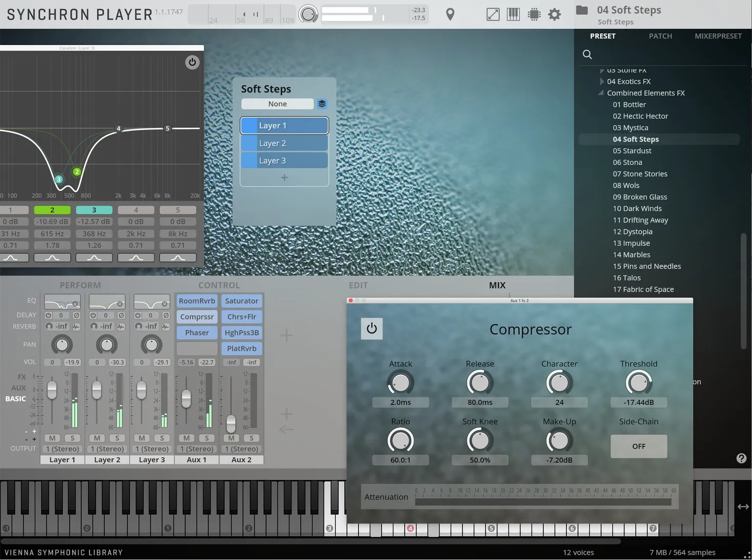Turn off the Side-Chain OFF button

coord(638,446)
